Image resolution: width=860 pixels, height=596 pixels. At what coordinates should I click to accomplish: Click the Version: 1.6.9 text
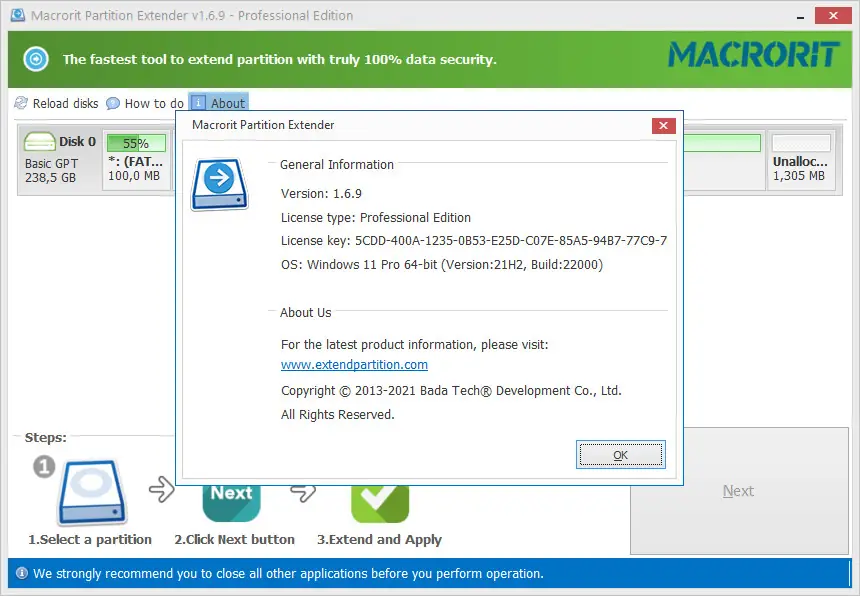point(321,194)
